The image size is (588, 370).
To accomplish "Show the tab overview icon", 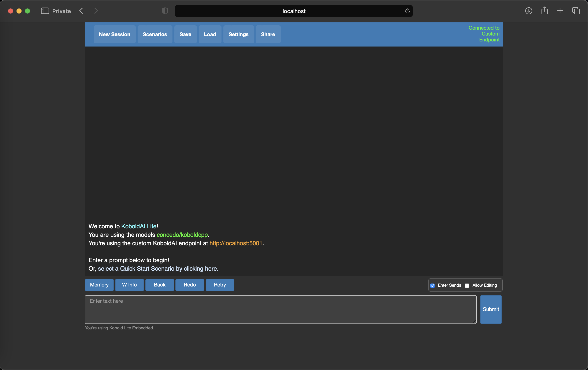I will tap(576, 11).
